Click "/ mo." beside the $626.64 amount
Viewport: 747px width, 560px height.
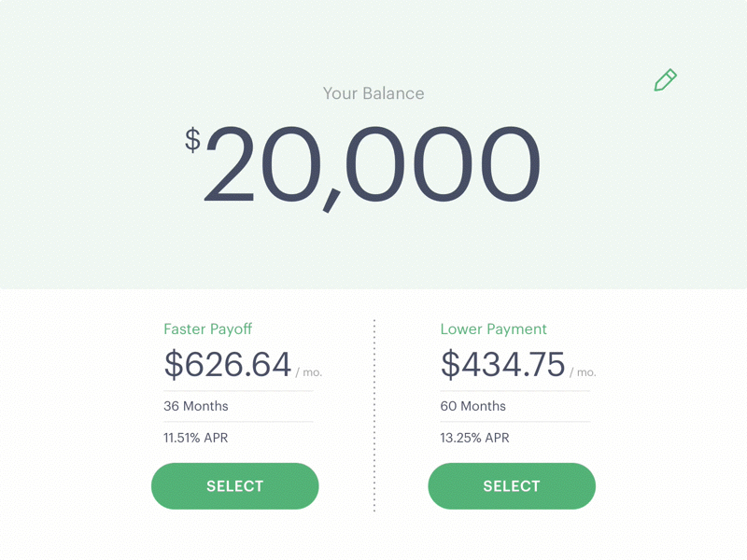point(309,372)
